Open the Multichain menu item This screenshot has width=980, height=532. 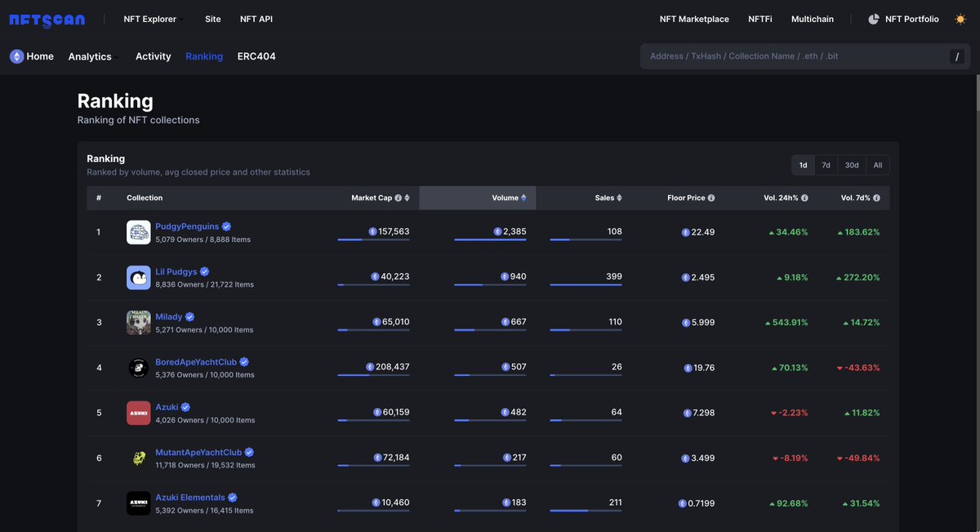tap(813, 19)
